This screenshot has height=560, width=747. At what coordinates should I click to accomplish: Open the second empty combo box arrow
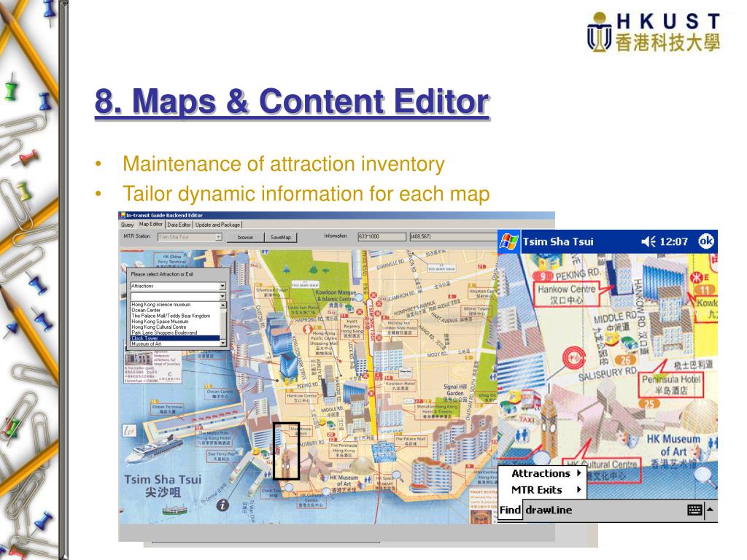coord(222,296)
